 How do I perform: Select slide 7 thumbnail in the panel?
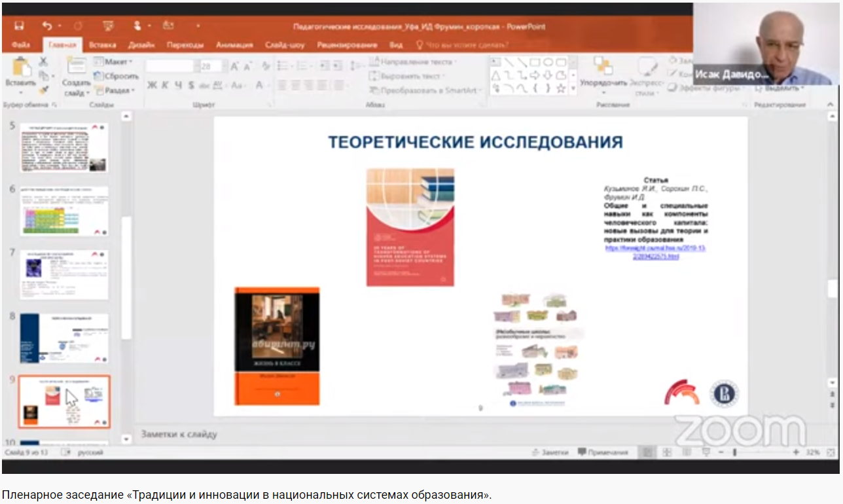pyautogui.click(x=64, y=274)
